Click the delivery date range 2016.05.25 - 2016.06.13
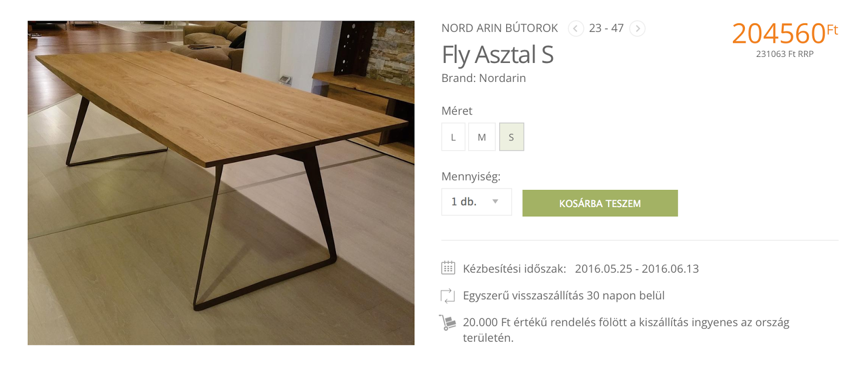Viewport: 868px width, 365px height. tap(637, 268)
